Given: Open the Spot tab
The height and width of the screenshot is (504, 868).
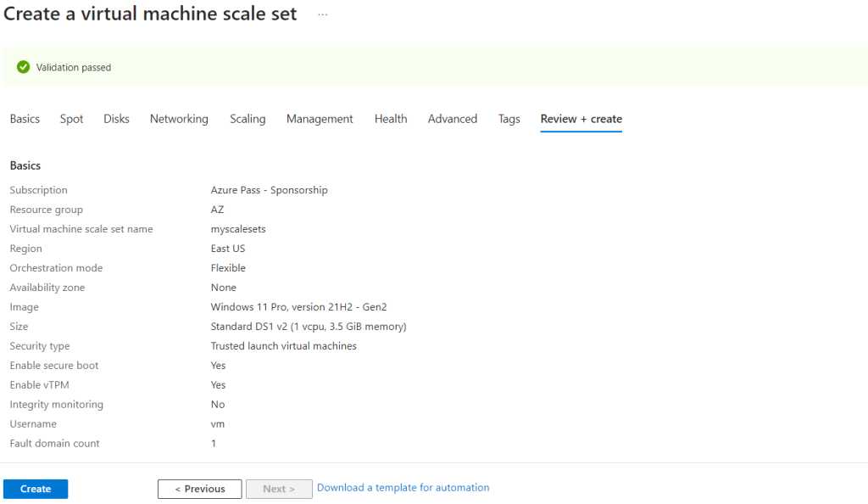Looking at the screenshot, I should [72, 119].
